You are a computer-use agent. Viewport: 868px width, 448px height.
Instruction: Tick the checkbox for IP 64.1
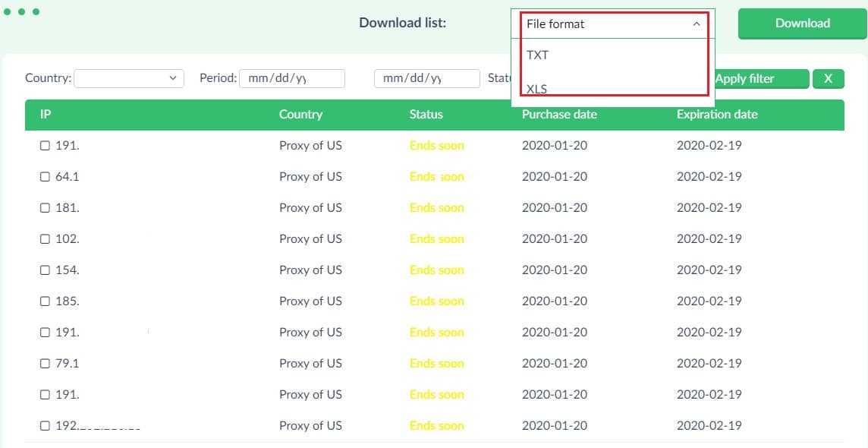(45, 177)
